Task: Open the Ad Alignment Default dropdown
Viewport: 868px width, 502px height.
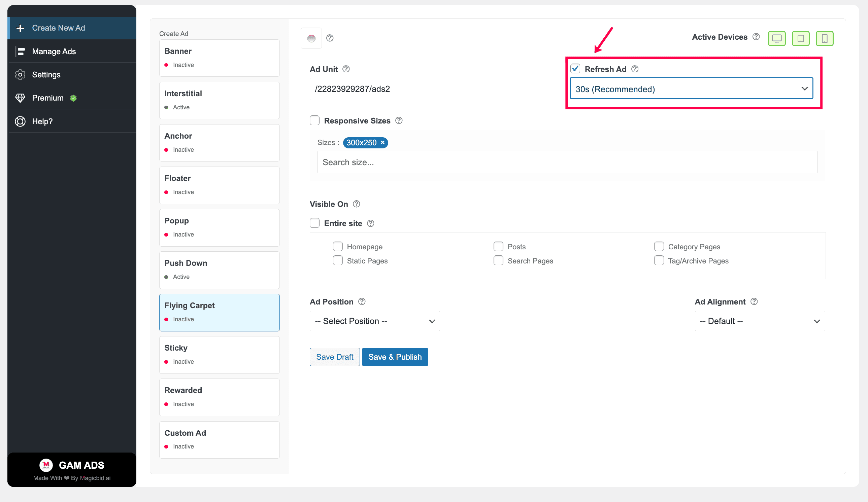Action: 760,321
